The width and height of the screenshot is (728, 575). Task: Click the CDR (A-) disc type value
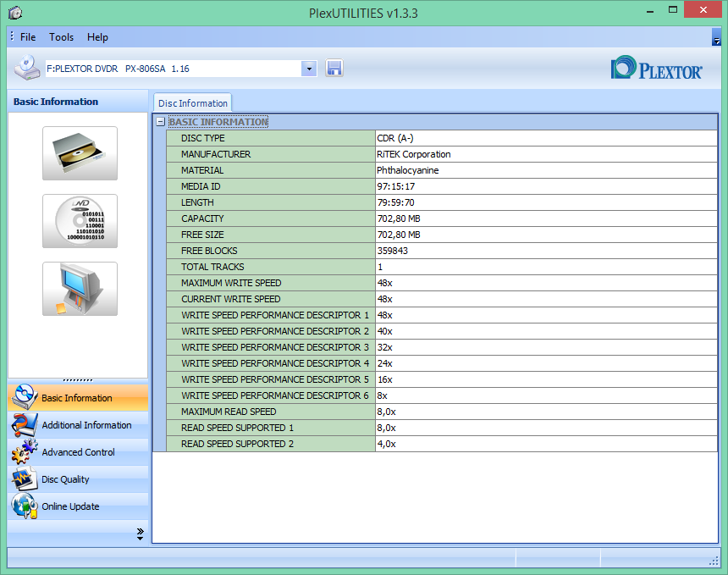point(395,138)
